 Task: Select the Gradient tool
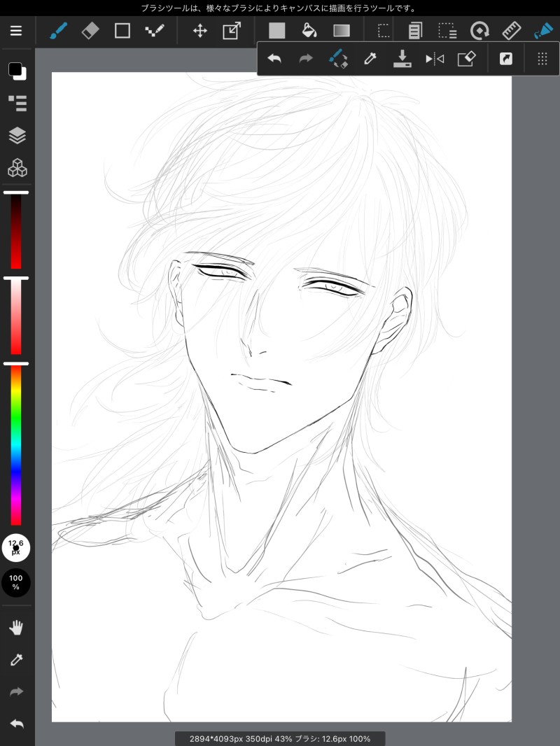coord(342,31)
